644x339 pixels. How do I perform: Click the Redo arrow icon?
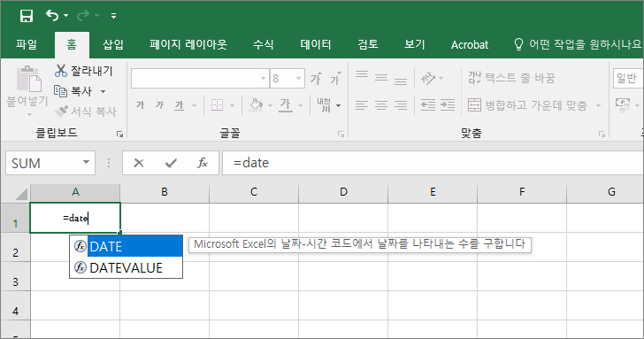tap(82, 16)
